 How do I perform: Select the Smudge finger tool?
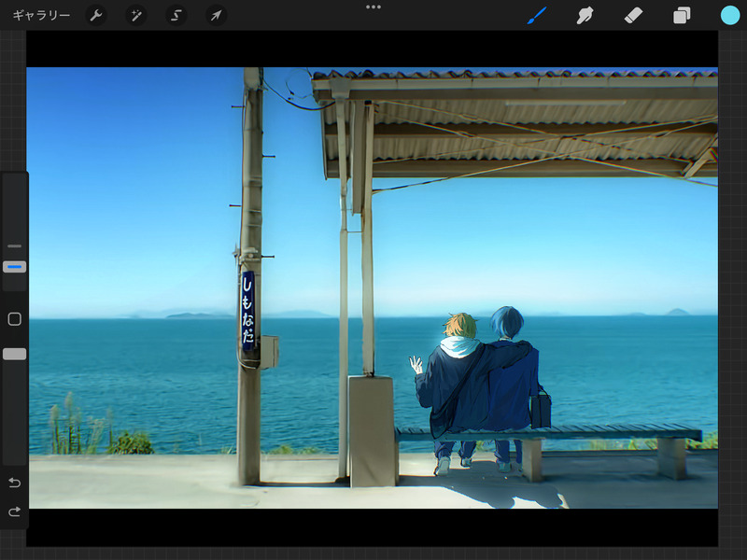tap(585, 15)
